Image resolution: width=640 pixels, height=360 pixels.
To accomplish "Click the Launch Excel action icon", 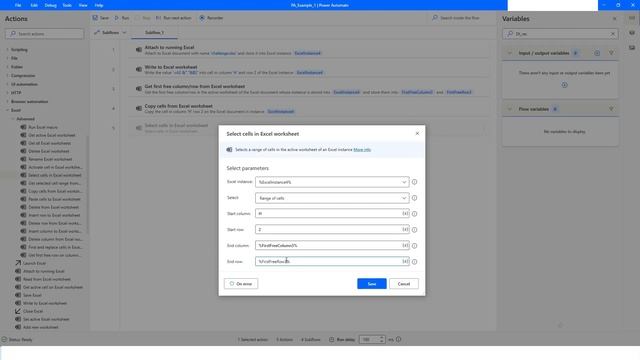I will pos(18,263).
